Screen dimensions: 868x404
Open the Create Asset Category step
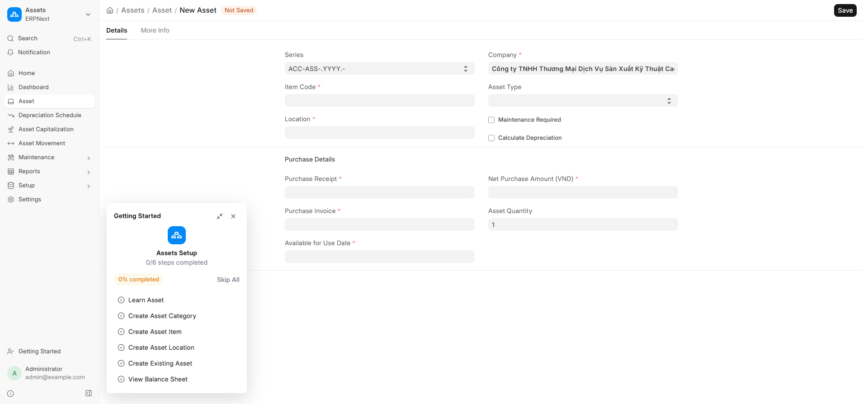tap(162, 316)
